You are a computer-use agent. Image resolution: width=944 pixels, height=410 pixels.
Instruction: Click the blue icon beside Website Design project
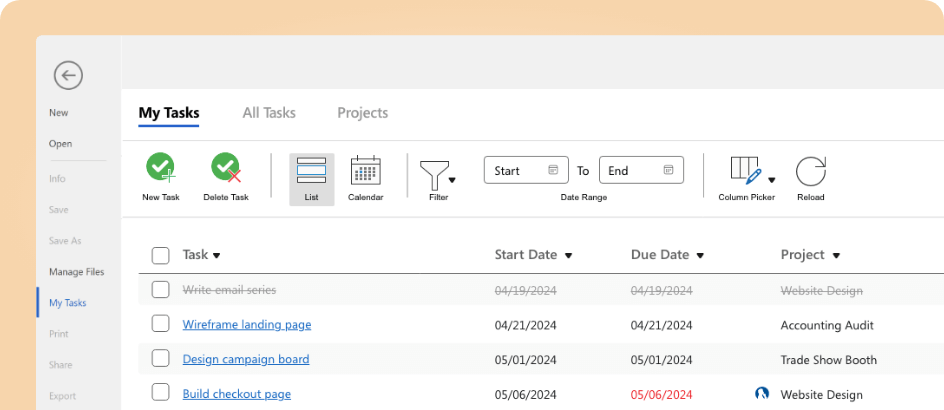762,394
